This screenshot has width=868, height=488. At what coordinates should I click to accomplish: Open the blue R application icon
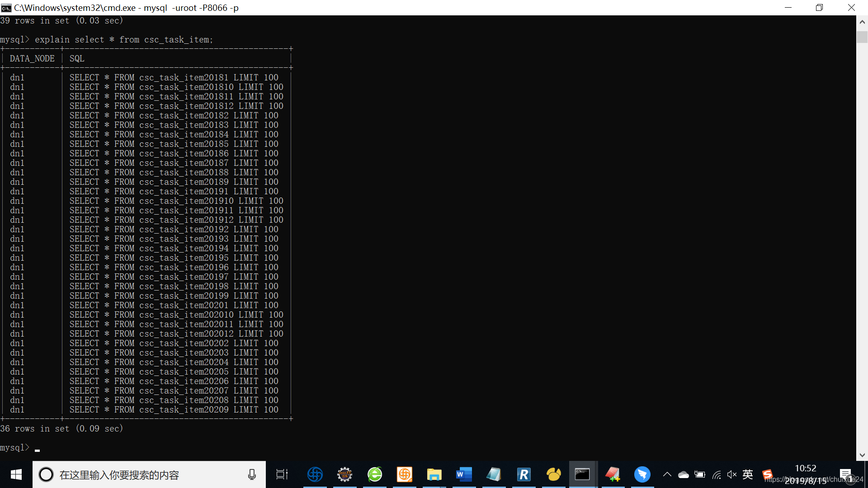[x=524, y=474]
